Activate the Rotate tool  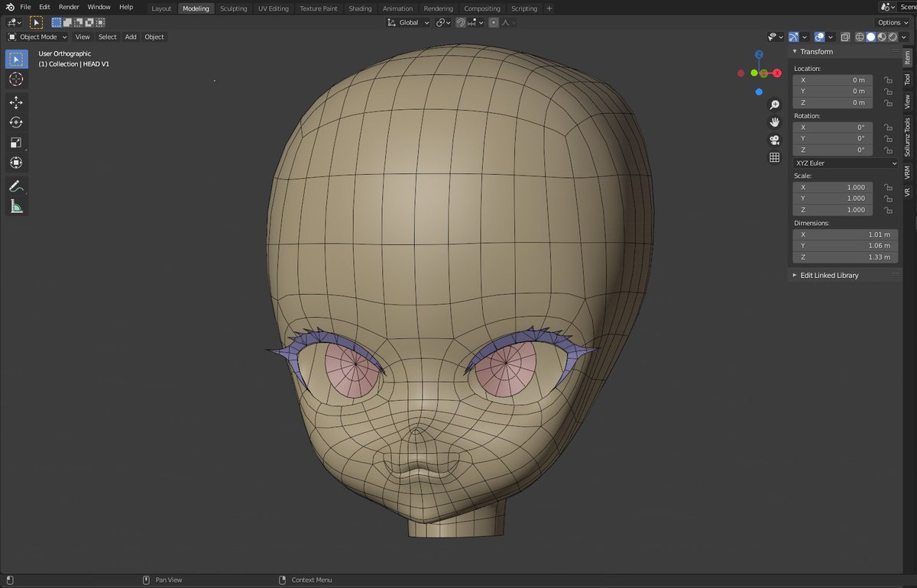pyautogui.click(x=16, y=122)
